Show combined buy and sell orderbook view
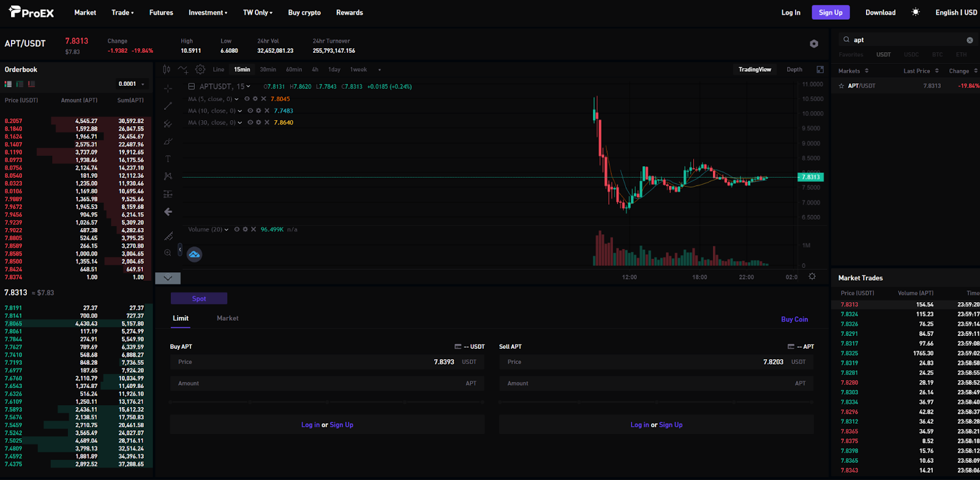980x480 pixels. tap(8, 84)
